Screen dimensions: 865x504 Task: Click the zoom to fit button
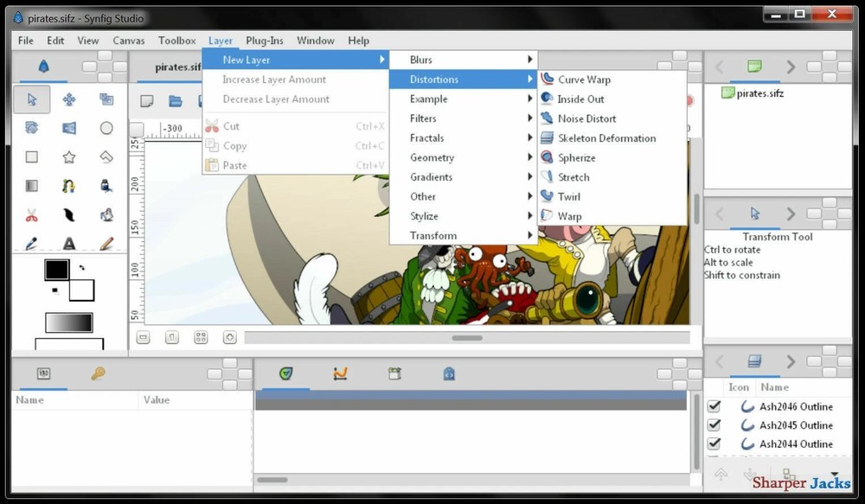point(201,337)
